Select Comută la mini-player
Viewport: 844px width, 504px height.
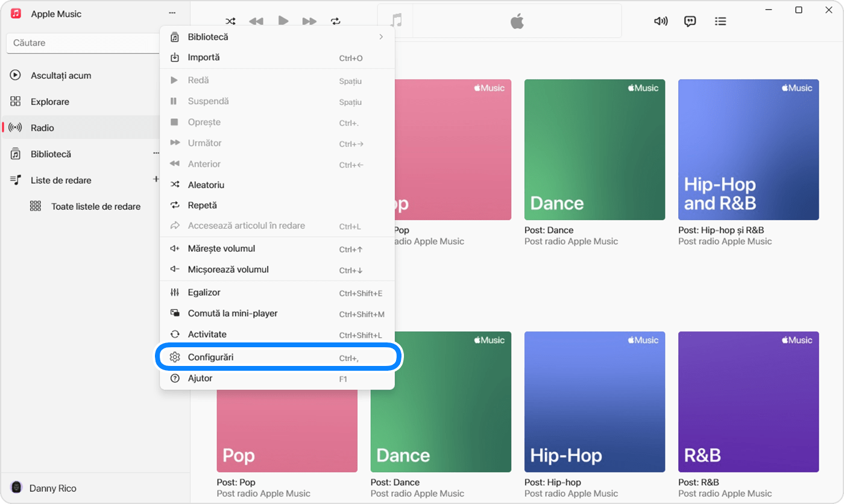click(277, 313)
